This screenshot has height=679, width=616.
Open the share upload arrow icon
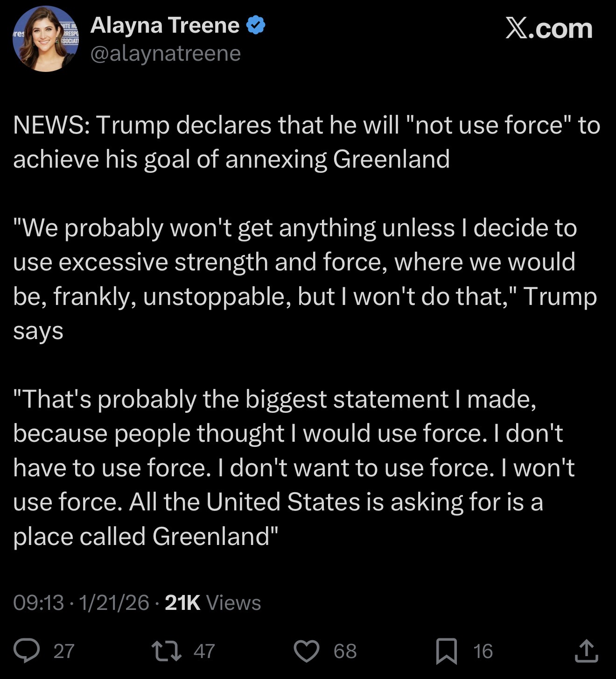586,651
